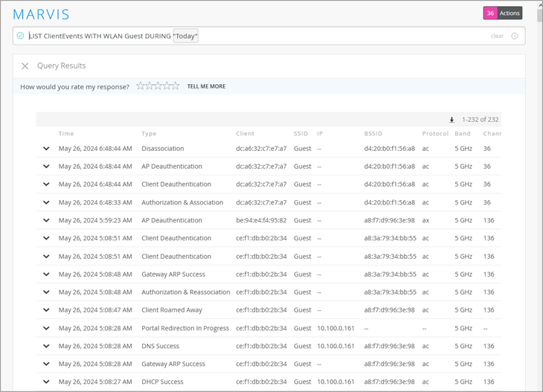Expand the Disassociation event row
The image size is (543, 392).
point(46,149)
